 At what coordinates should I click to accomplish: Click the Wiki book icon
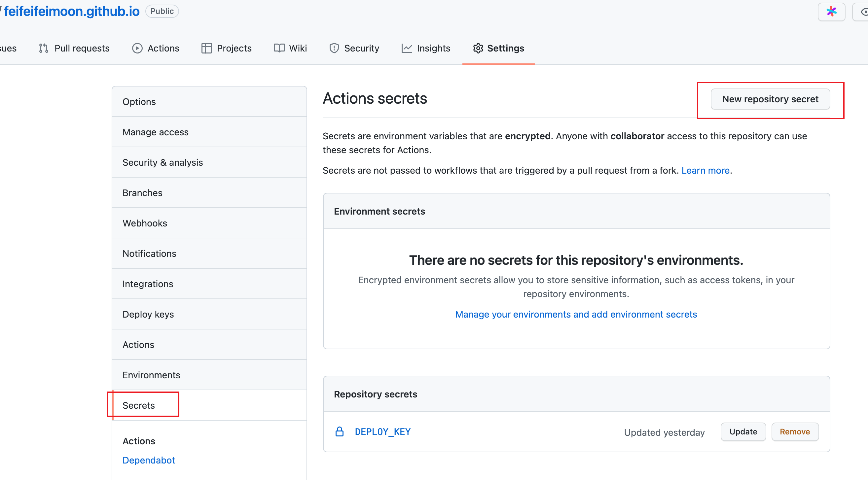[279, 48]
